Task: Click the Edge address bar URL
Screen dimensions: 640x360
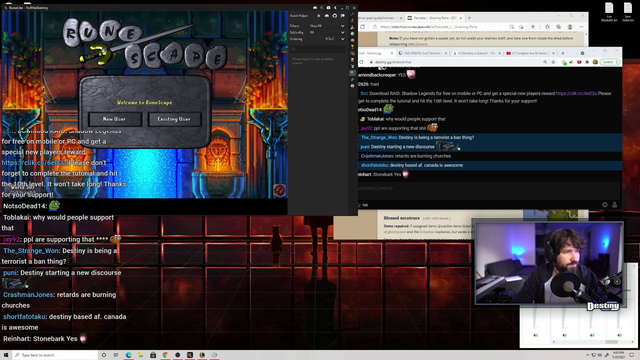Action: [429, 27]
